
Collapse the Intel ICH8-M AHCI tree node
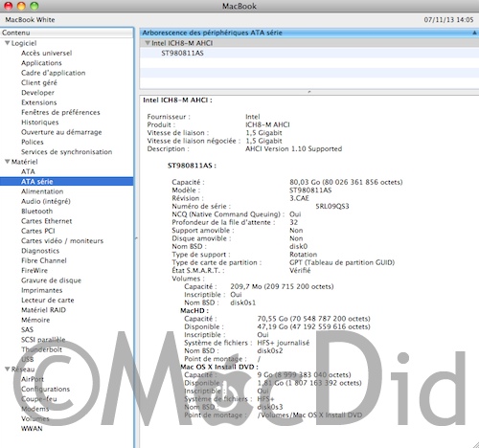[x=148, y=43]
